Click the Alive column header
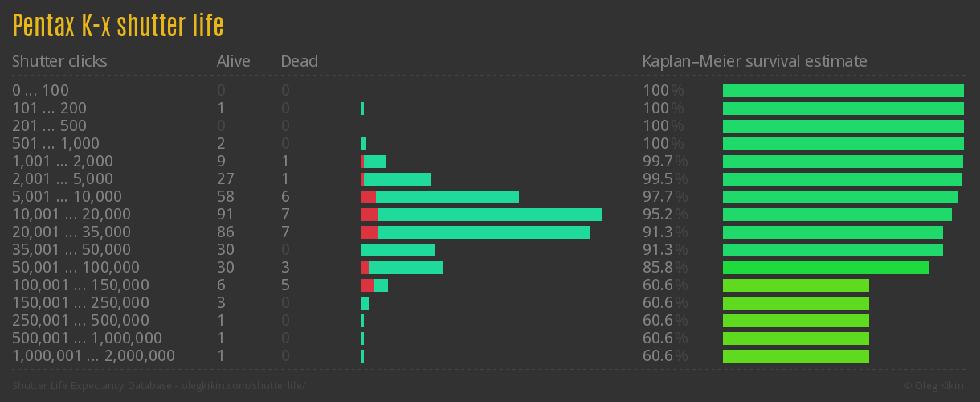This screenshot has height=402, width=980. tap(233, 61)
